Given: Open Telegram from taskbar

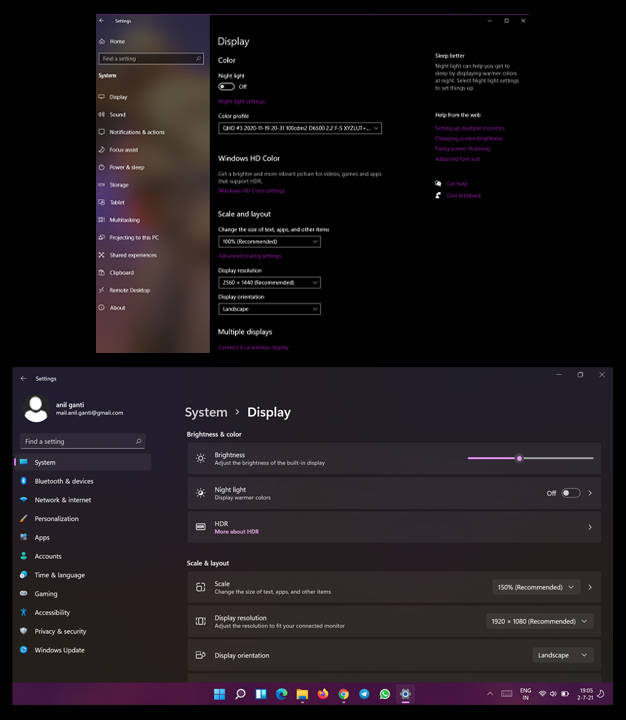Looking at the screenshot, I should (x=364, y=694).
